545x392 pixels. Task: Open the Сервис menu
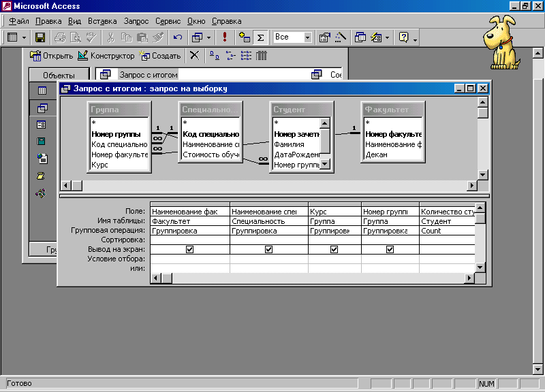(x=168, y=21)
